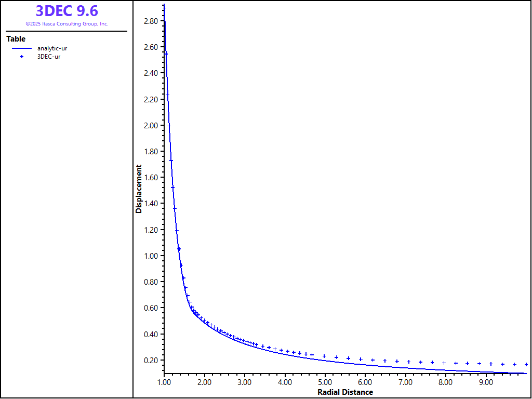
Task: Select the Displacement y-axis label
Action: coord(139,189)
